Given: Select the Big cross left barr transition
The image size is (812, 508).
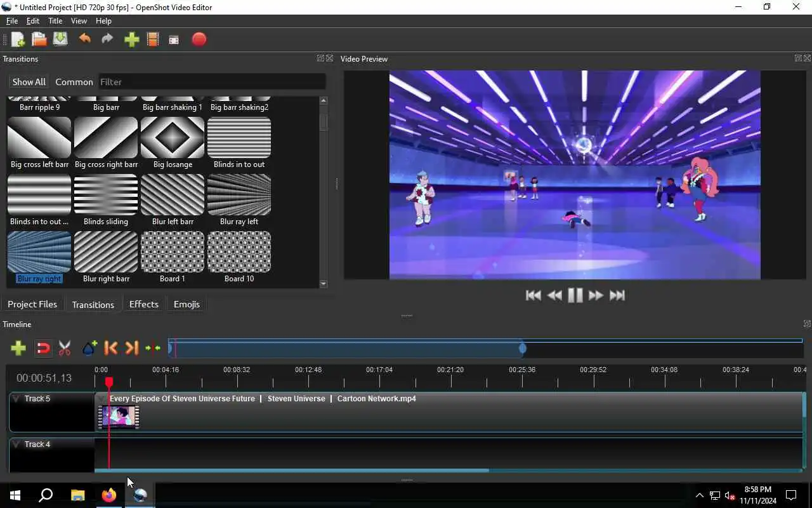Looking at the screenshot, I should coord(39,143).
